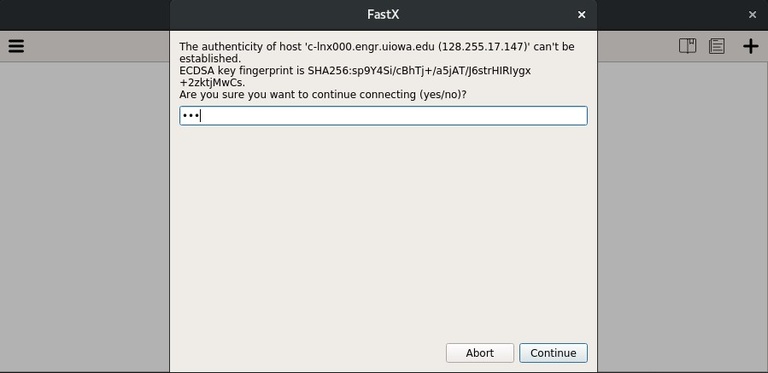Select the bookmark panel view icon
The height and width of the screenshot is (373, 768).
687,47
